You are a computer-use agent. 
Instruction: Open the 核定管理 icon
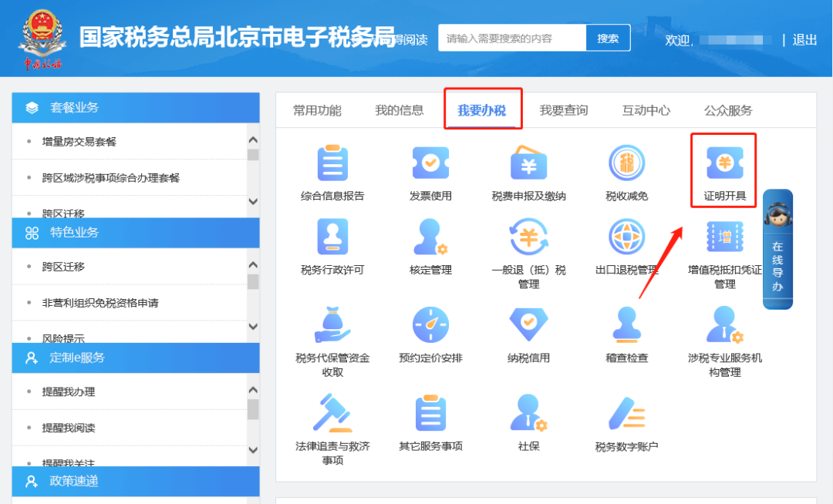tap(430, 237)
